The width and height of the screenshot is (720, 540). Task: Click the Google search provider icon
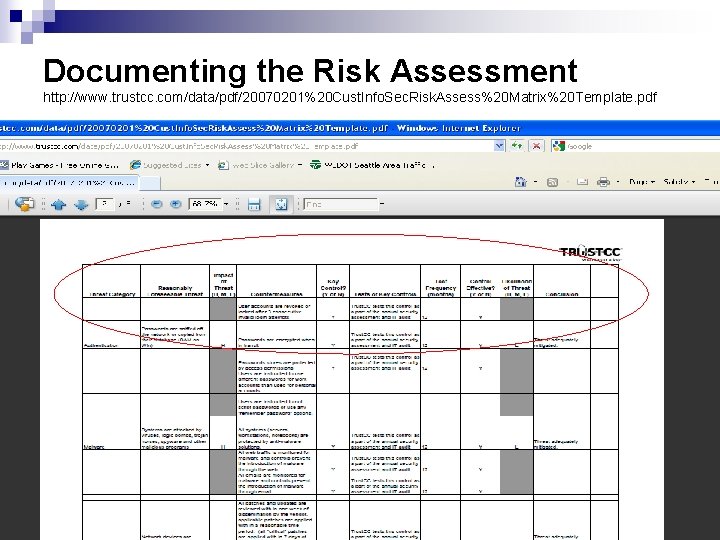click(558, 146)
